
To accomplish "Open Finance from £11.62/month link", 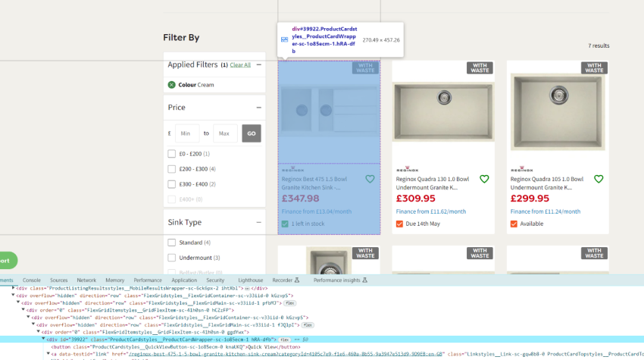I will click(x=431, y=211).
